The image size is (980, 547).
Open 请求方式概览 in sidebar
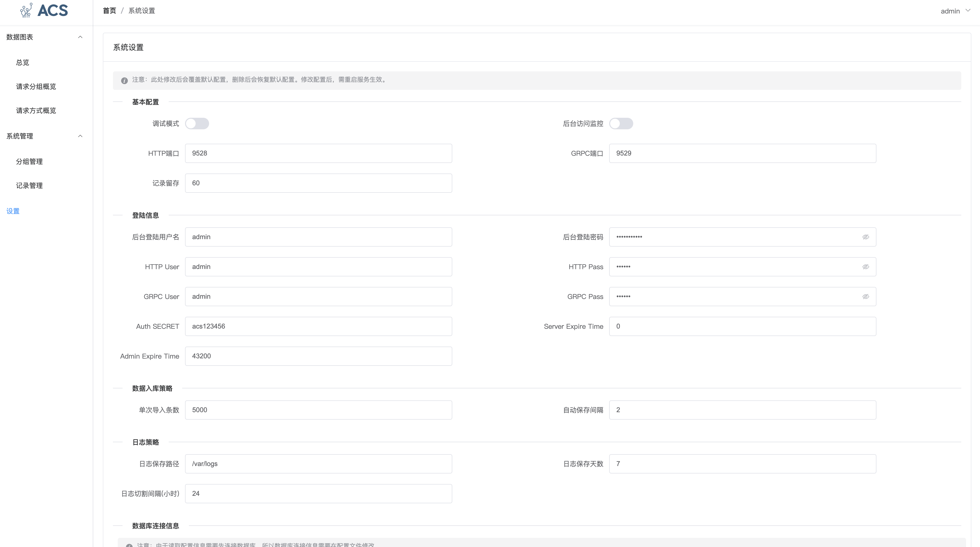(x=36, y=111)
